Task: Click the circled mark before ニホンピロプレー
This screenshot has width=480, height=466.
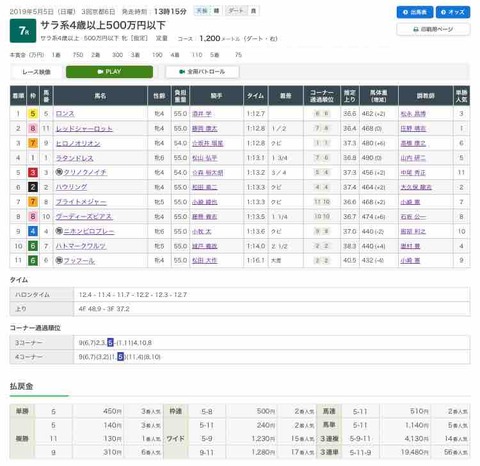Action: (59, 231)
